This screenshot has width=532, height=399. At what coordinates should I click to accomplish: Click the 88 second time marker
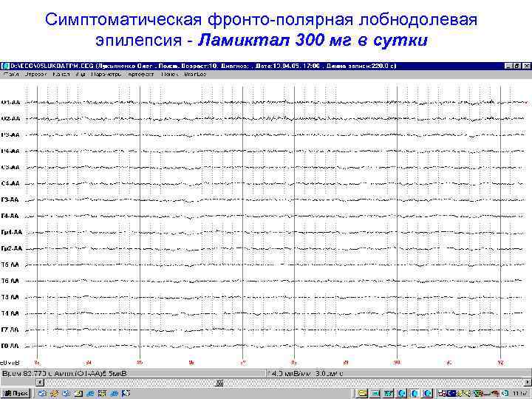(x=294, y=363)
